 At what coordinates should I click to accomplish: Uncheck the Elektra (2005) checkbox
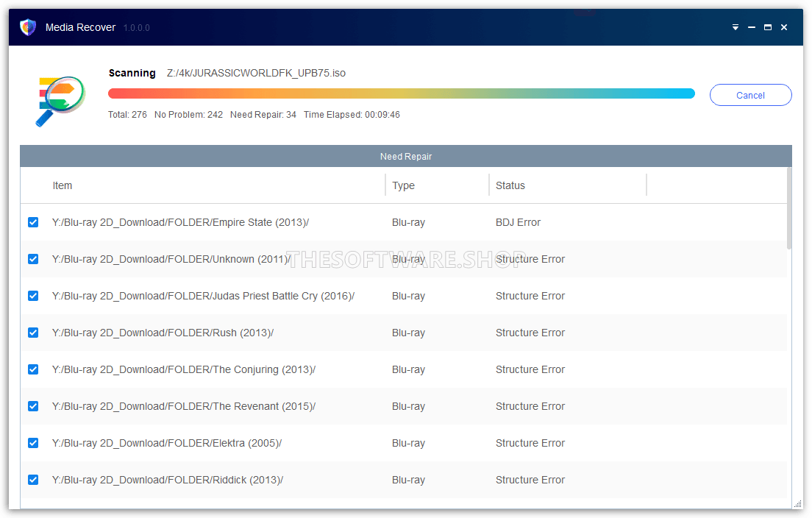tap(33, 443)
